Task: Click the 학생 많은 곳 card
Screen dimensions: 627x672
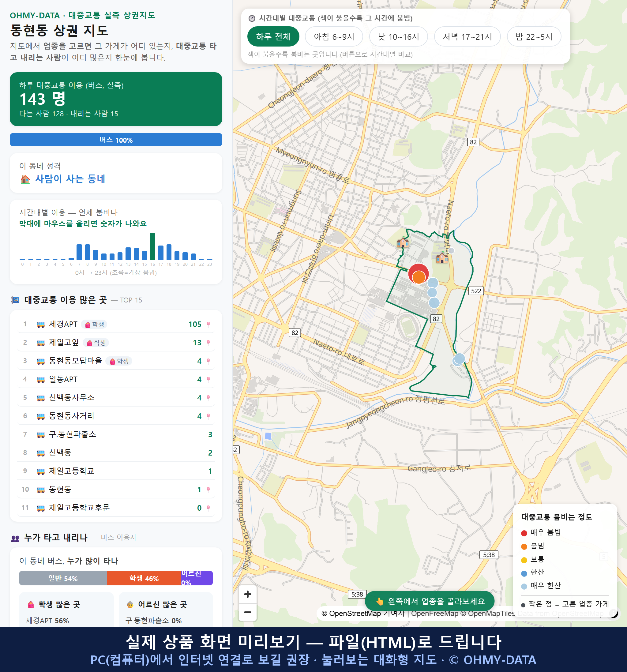Action: click(66, 610)
